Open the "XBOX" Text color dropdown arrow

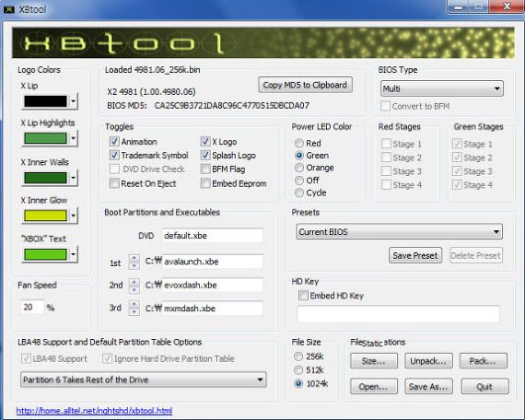tap(73, 254)
